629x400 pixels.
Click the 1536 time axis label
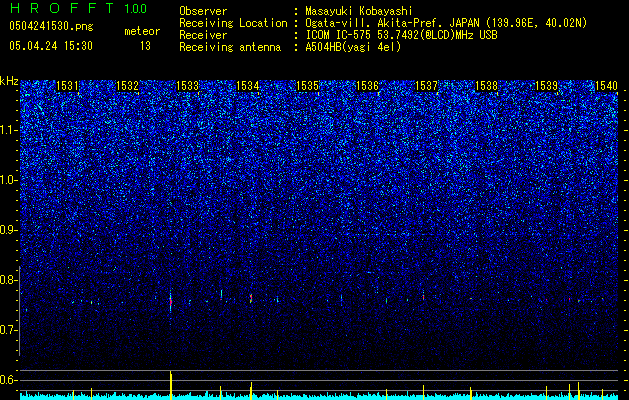(367, 86)
